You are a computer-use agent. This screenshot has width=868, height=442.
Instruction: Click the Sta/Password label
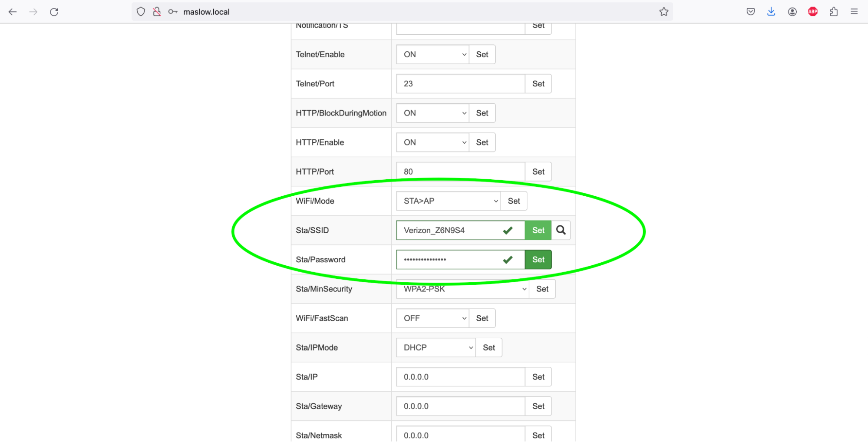320,260
